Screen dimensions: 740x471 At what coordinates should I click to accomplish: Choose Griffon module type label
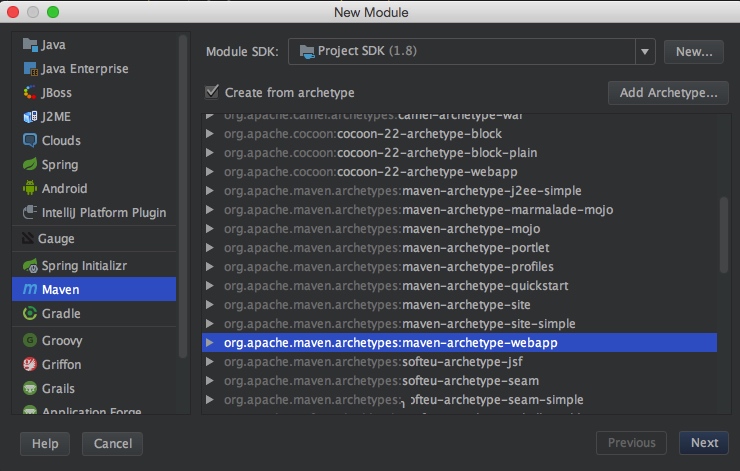coord(61,364)
